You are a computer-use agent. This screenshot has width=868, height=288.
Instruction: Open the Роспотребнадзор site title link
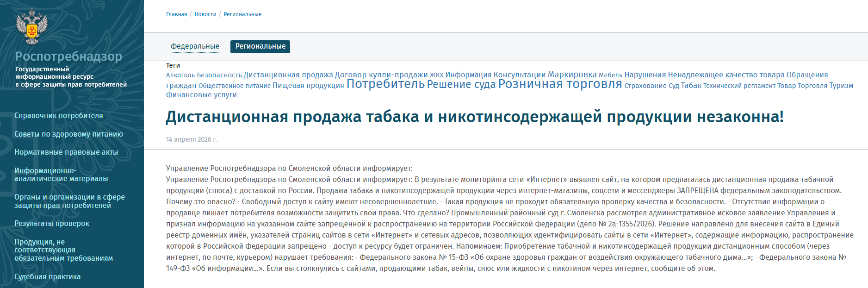68,56
